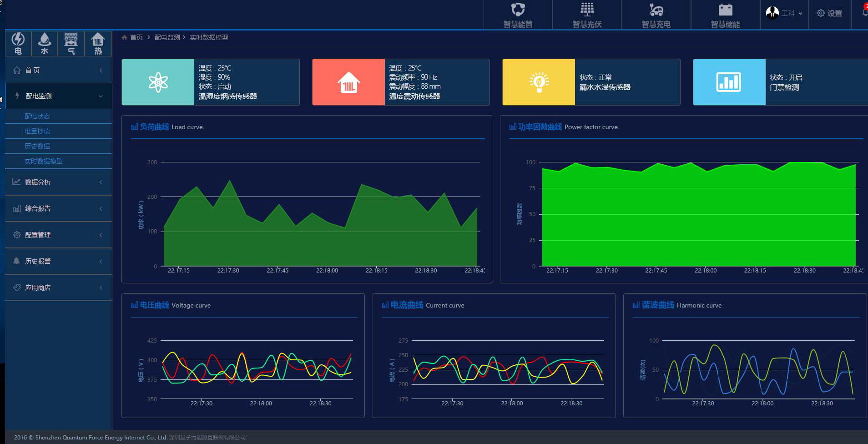868x444 pixels.
Task: Expand the 配置管理 sidebar menu
Action: [58, 235]
